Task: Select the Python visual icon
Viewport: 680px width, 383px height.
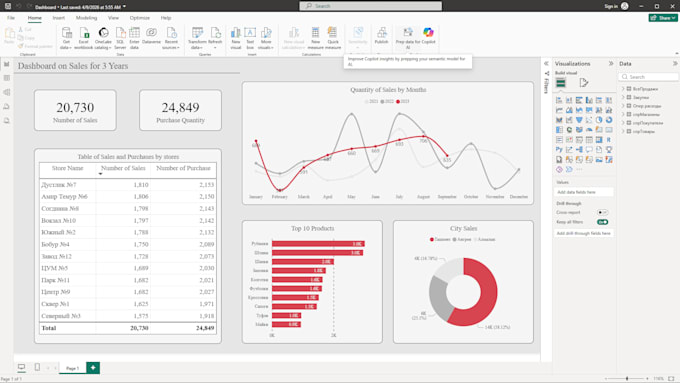Action: (559, 150)
